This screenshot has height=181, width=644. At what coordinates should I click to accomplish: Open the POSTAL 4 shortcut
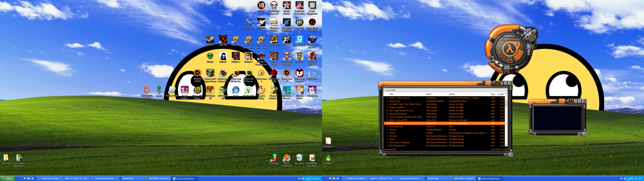tap(299, 57)
